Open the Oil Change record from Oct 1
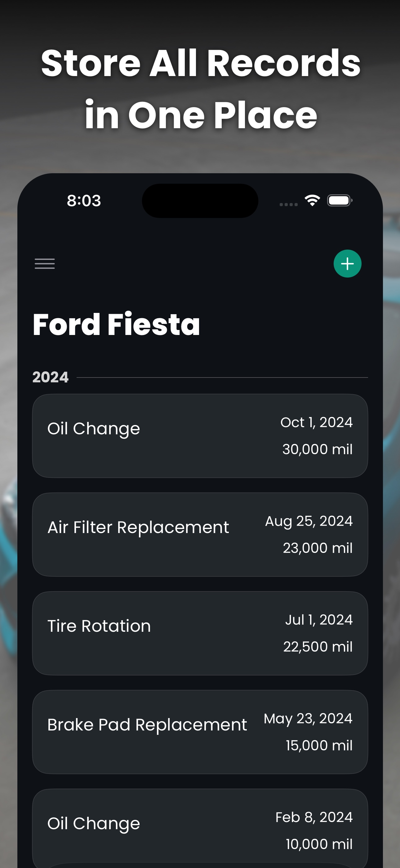Image resolution: width=400 pixels, height=868 pixels. 200,436
